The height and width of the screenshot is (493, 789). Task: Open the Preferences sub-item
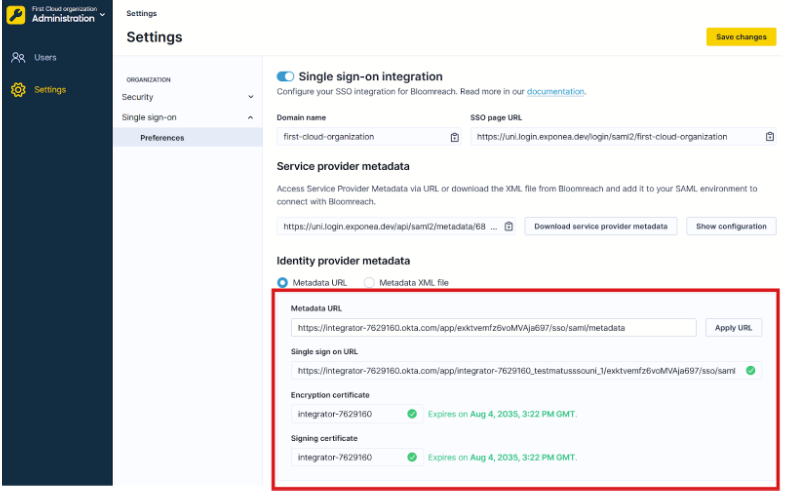pyautogui.click(x=162, y=138)
